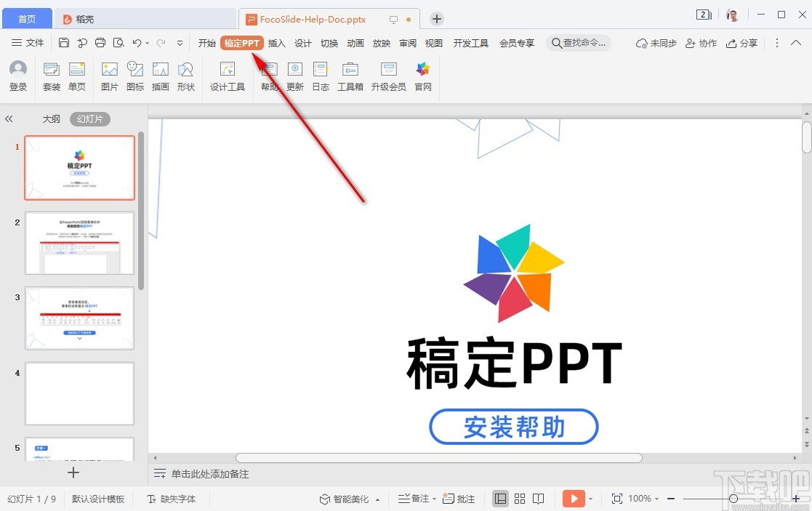
Task: Visit the 官网 official website
Action: (422, 75)
